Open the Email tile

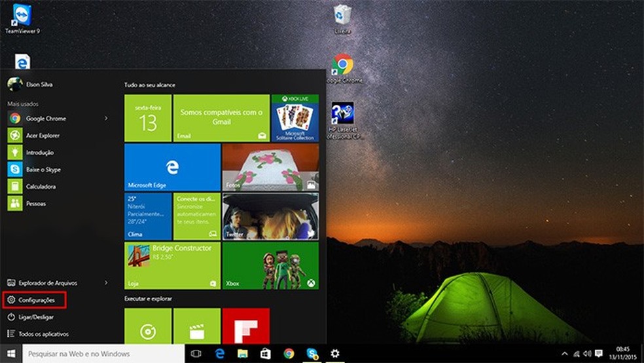(221, 119)
